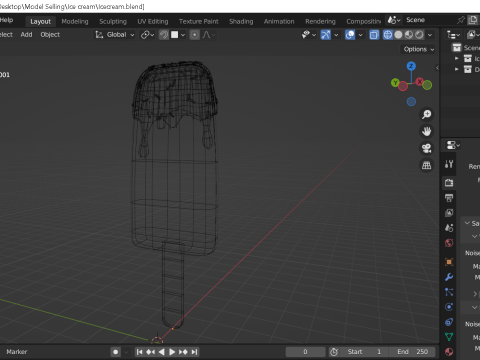Click the Y axis on navigation gizmo
The image size is (480, 360).
coord(395,82)
